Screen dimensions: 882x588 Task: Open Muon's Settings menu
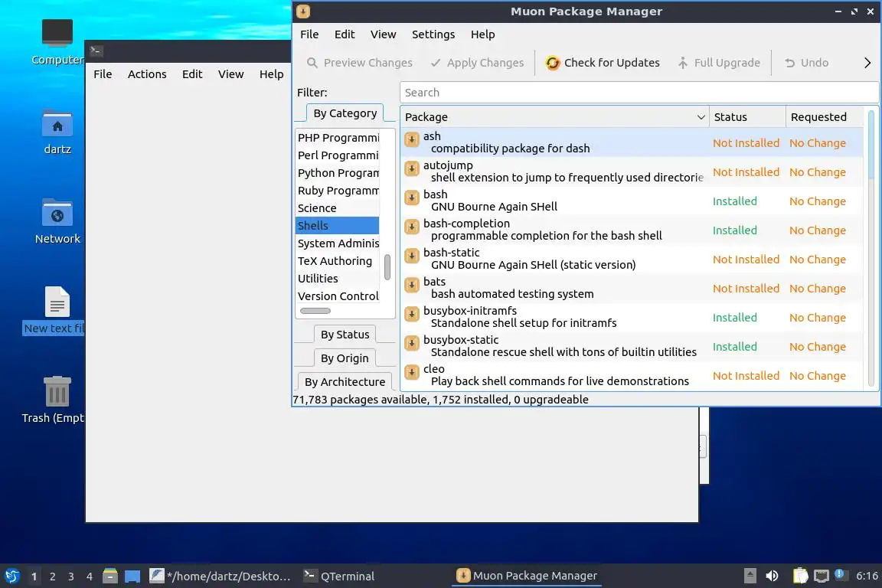(x=433, y=34)
